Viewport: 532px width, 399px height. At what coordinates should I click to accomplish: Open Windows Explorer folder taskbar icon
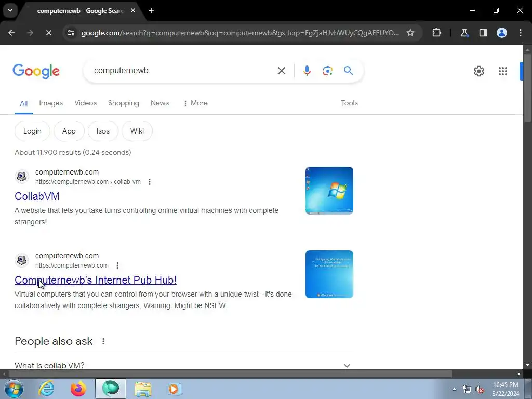click(x=143, y=389)
